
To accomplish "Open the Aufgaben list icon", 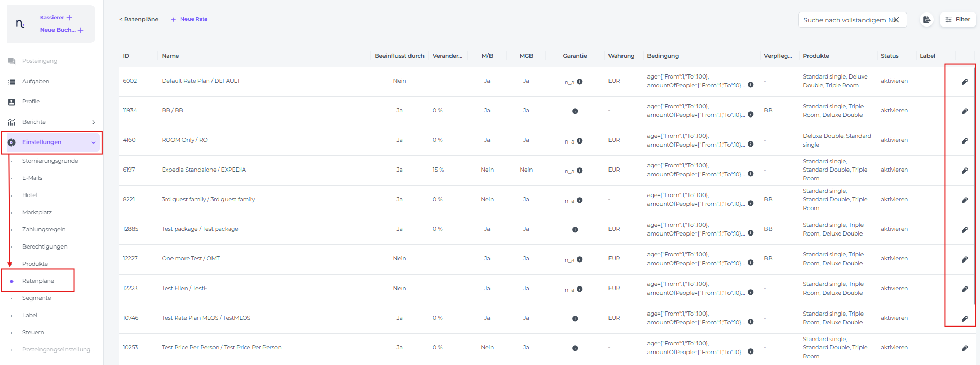I will coord(11,82).
